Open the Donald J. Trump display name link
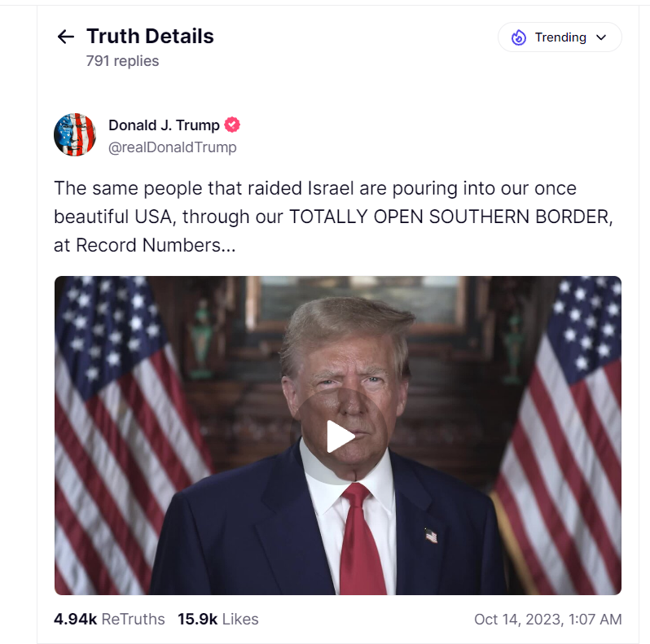Viewport: 650px width, 644px height. coord(164,125)
